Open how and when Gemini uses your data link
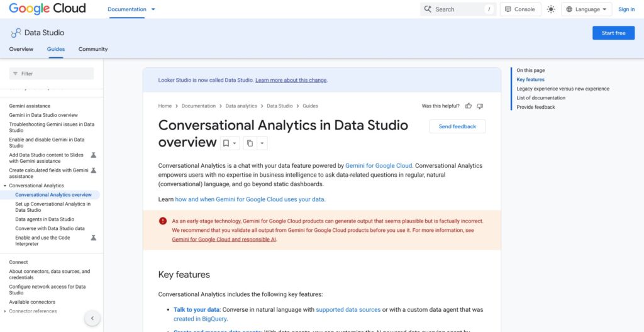644x332 pixels. coord(250,199)
